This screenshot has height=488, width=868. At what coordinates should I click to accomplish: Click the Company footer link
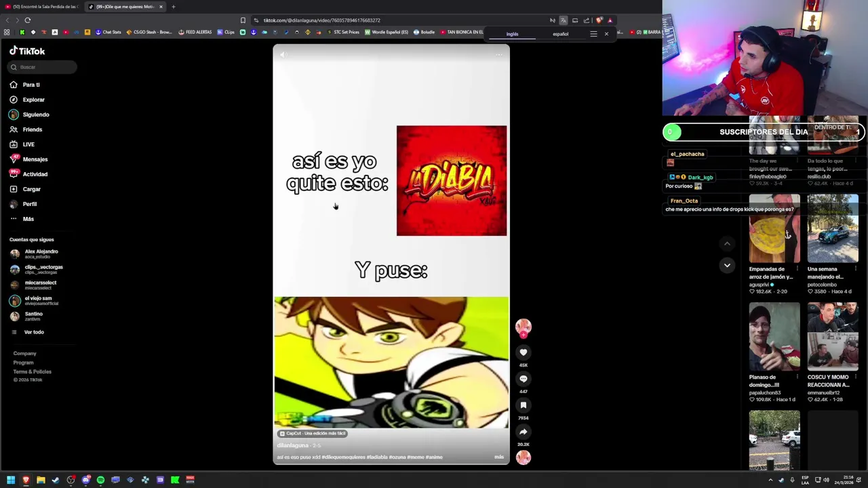24,353
